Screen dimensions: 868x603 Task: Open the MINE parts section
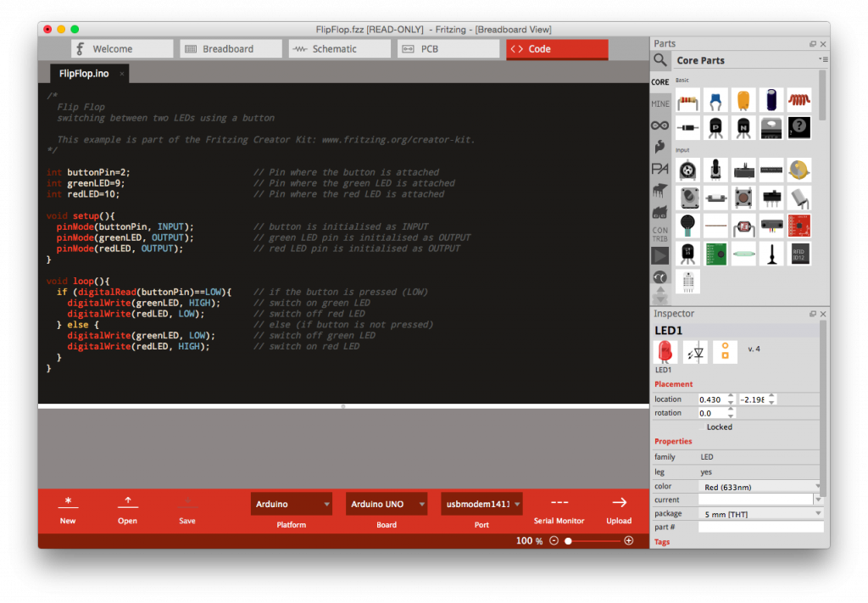click(x=661, y=103)
